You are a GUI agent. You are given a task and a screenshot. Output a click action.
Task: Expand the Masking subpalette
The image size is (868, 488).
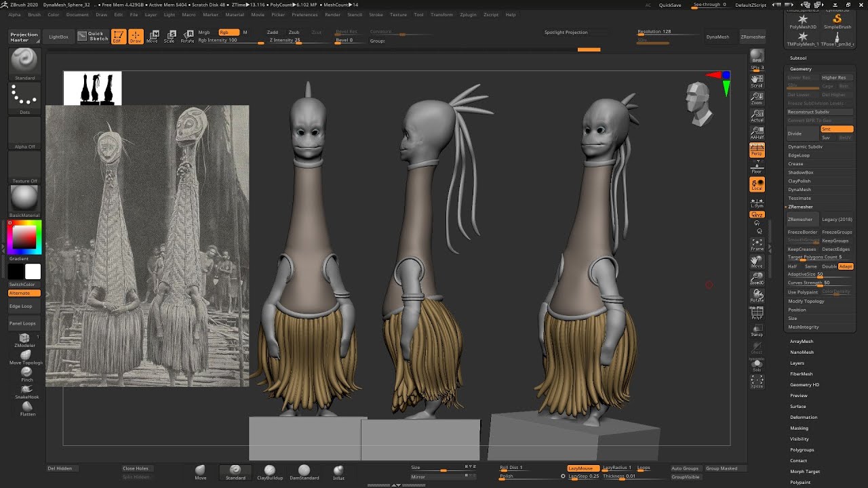[799, 428]
